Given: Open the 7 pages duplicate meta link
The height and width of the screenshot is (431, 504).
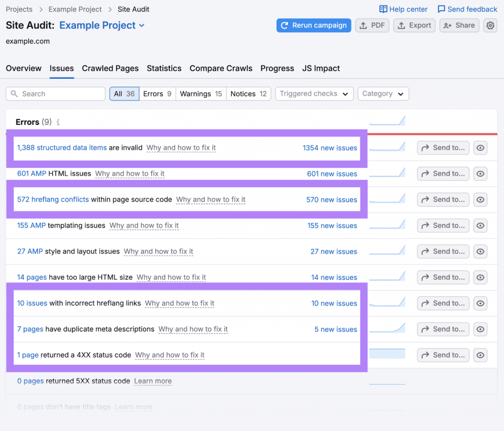Looking at the screenshot, I should [30, 329].
